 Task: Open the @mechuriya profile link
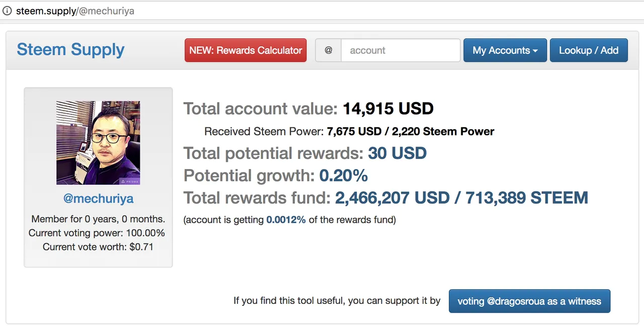[98, 198]
